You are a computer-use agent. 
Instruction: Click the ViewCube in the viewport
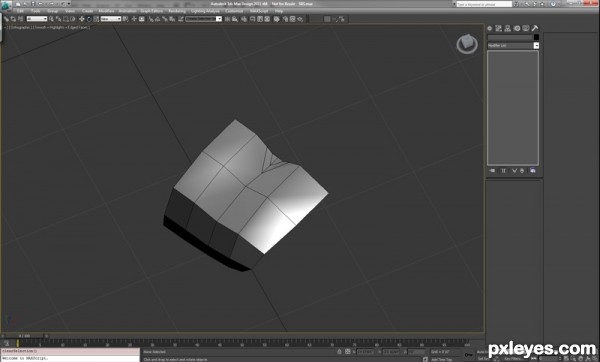pos(467,44)
